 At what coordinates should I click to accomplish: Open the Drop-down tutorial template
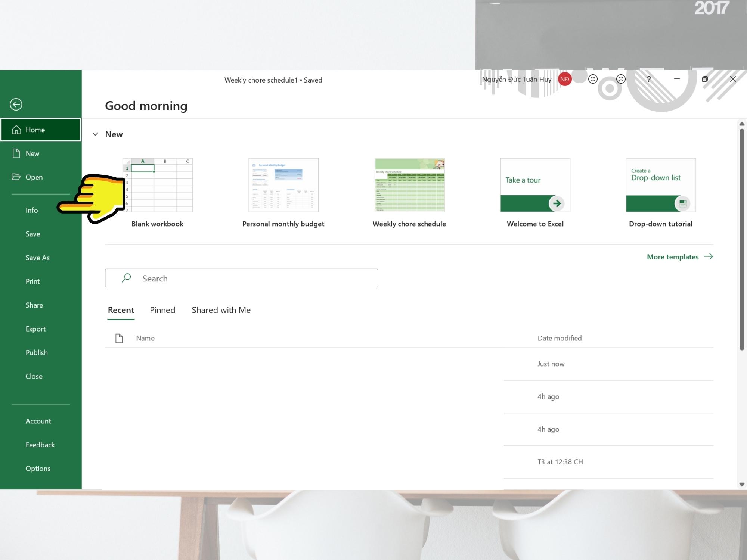(661, 185)
